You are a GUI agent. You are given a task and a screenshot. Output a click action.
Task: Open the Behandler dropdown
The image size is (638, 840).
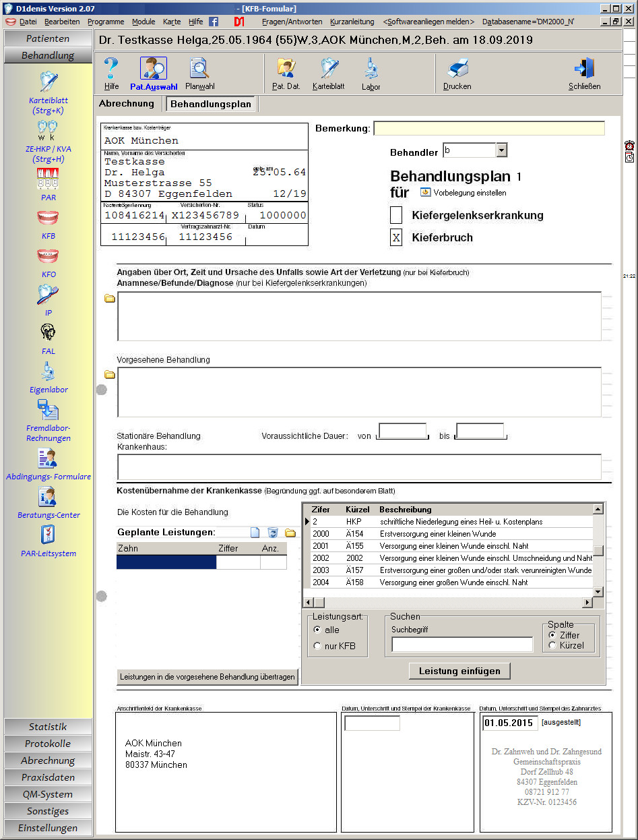501,150
